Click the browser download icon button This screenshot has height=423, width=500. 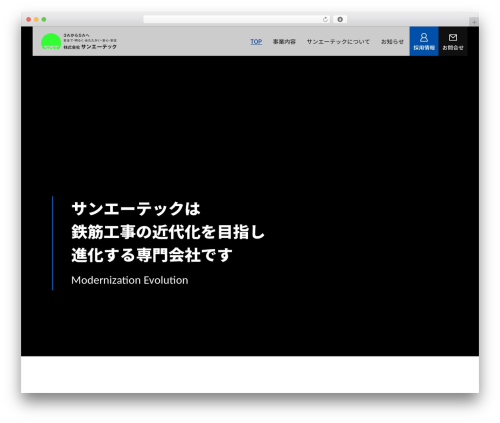pos(340,19)
